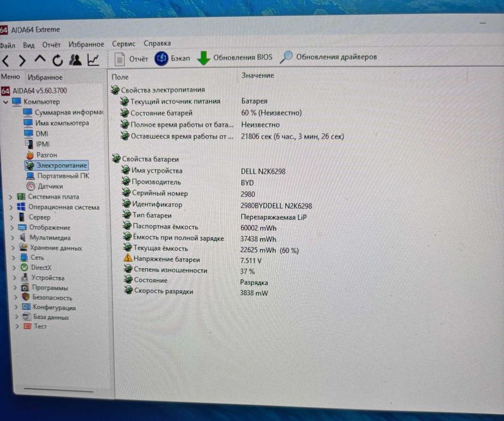Select the Электропитание tree item

tap(61, 165)
